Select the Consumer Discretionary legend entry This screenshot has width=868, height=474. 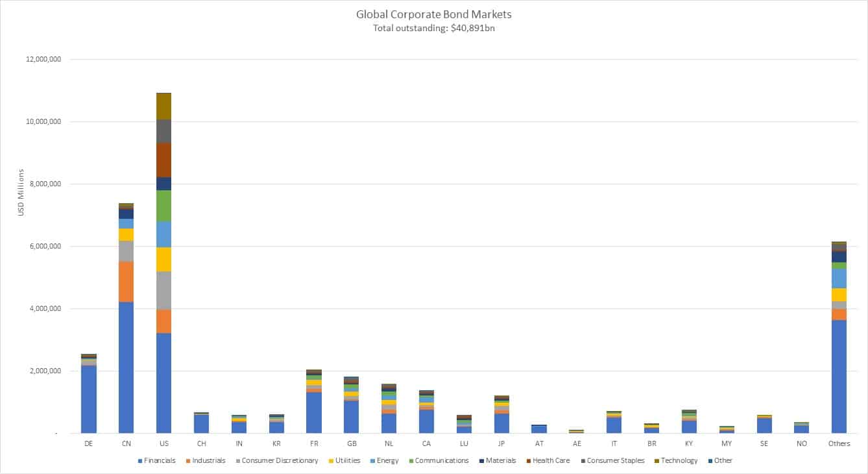(x=282, y=461)
